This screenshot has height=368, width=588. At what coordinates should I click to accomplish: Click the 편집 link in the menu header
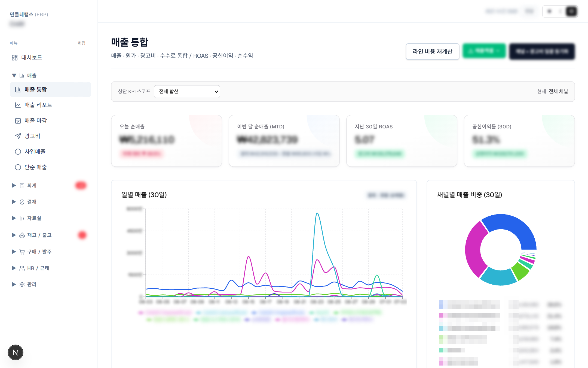pyautogui.click(x=81, y=43)
